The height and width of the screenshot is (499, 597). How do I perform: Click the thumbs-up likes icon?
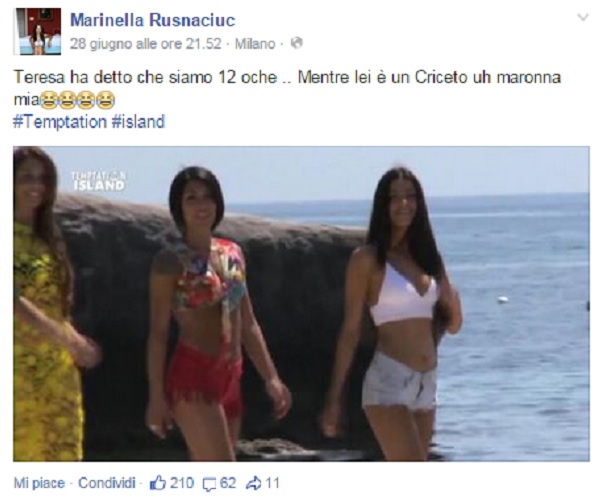click(x=158, y=483)
